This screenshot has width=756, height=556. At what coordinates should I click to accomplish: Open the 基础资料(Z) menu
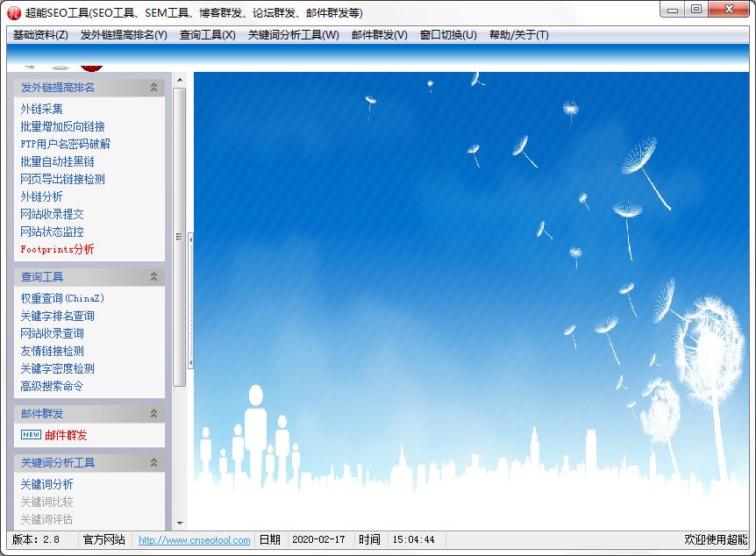click(x=40, y=35)
